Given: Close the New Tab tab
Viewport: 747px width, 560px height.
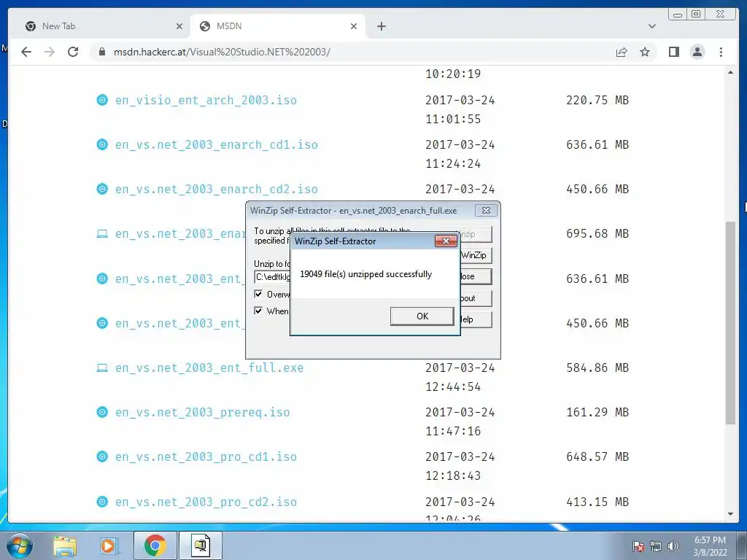Looking at the screenshot, I should tap(179, 26).
